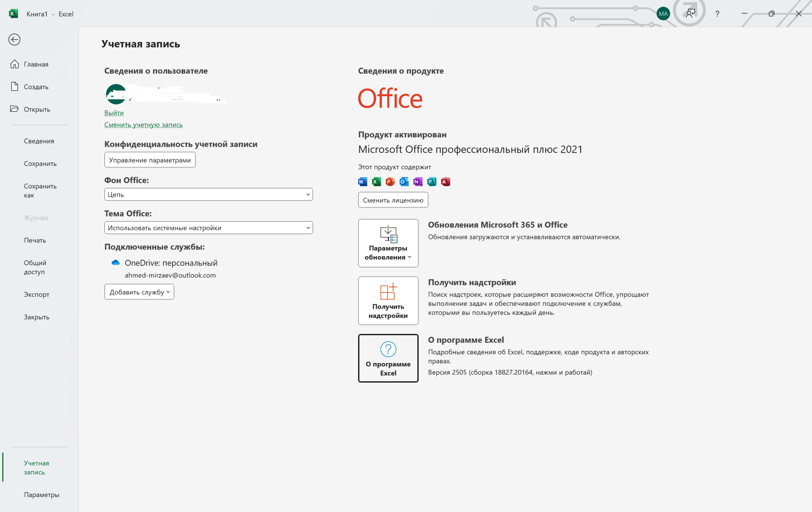Open the help question mark icon
The width and height of the screenshot is (812, 512).
[717, 14]
